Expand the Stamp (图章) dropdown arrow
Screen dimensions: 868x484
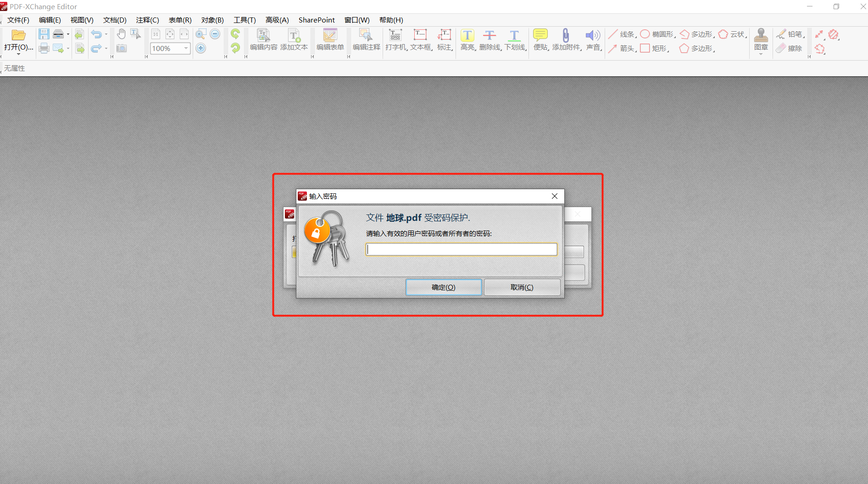(761, 55)
